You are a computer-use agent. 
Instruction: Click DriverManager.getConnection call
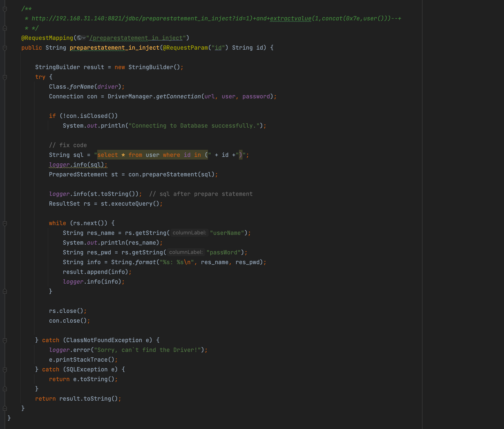pyautogui.click(x=154, y=97)
